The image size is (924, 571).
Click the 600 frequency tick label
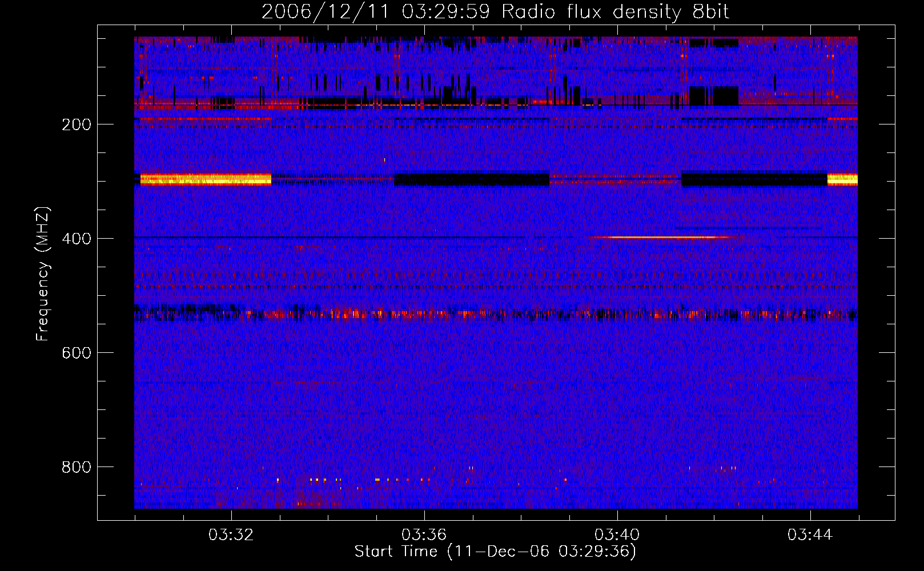[x=77, y=353]
